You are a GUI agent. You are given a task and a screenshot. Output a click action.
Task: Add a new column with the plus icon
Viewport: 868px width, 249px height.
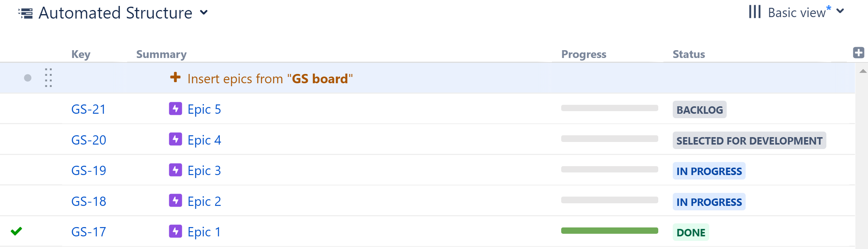859,52
